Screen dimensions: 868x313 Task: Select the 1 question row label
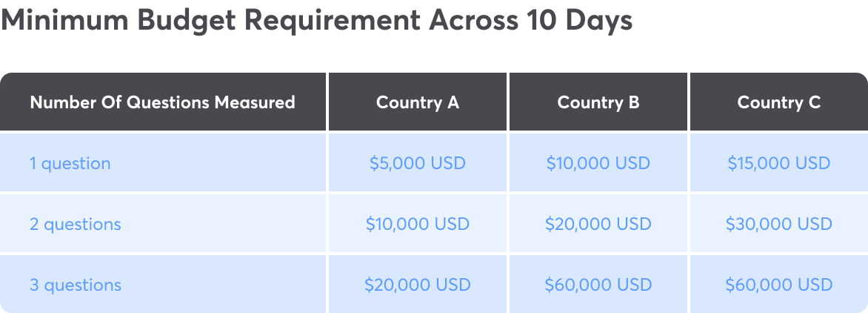point(70,163)
